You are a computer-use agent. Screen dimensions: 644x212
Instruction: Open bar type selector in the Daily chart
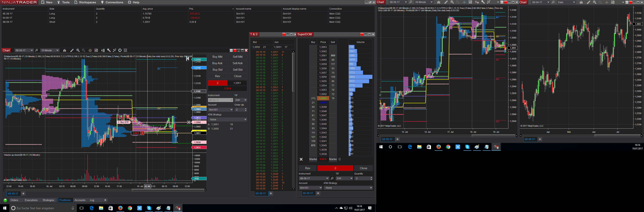click(581, 2)
